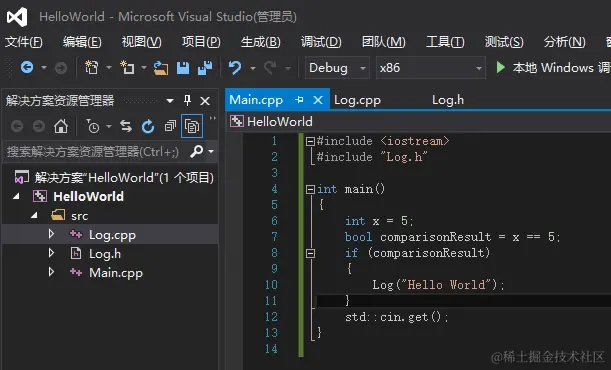Open the Solution Explorer window options dropdown
This screenshot has height=370, width=611.
coord(170,101)
